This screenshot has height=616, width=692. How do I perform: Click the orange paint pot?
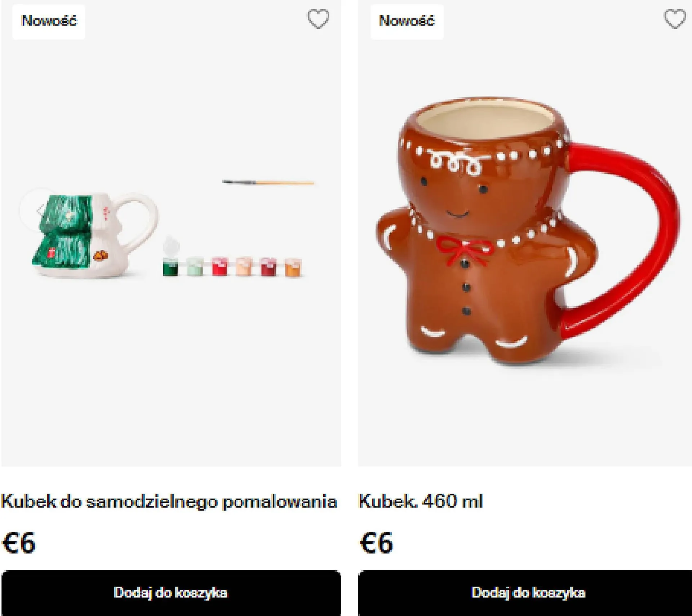pos(293,267)
